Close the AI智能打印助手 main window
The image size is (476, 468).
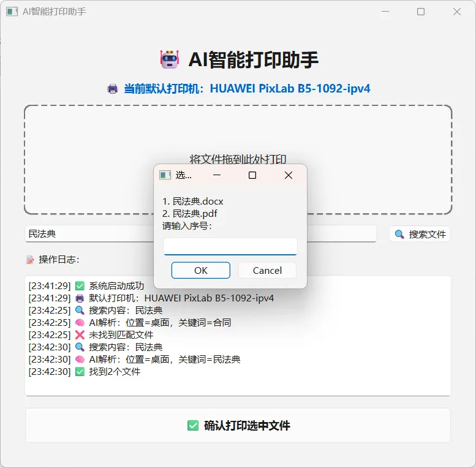pos(457,12)
